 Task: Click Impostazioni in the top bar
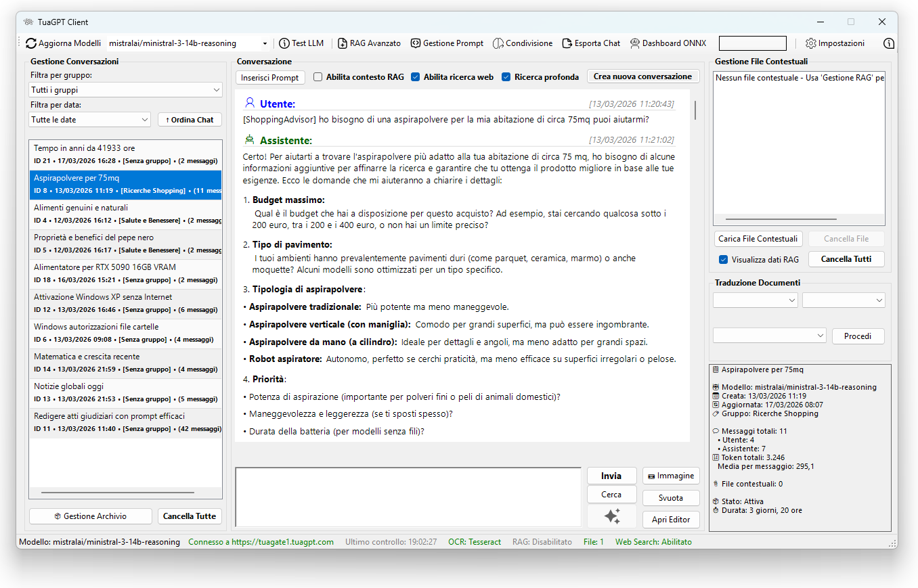point(835,43)
